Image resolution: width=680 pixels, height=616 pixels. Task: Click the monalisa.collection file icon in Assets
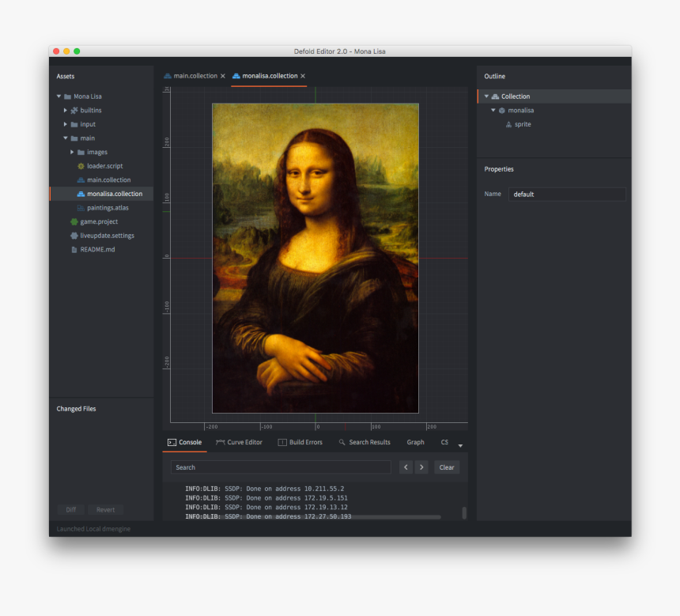(x=81, y=194)
